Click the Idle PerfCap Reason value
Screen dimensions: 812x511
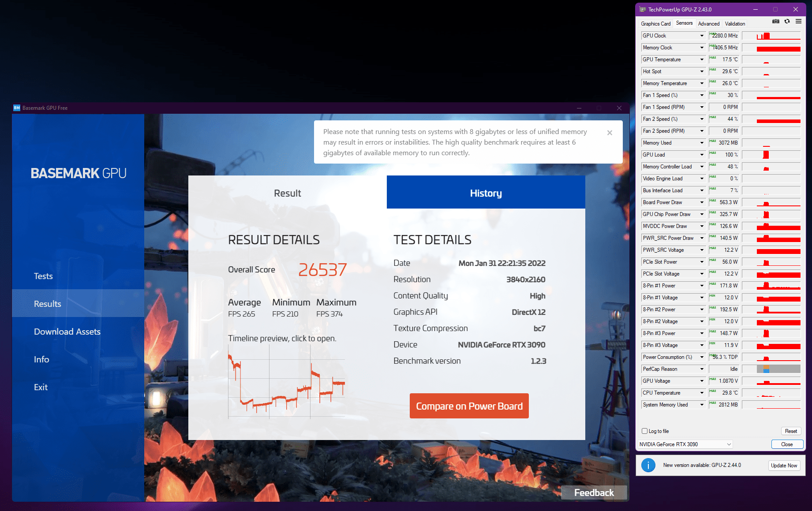[724, 369]
